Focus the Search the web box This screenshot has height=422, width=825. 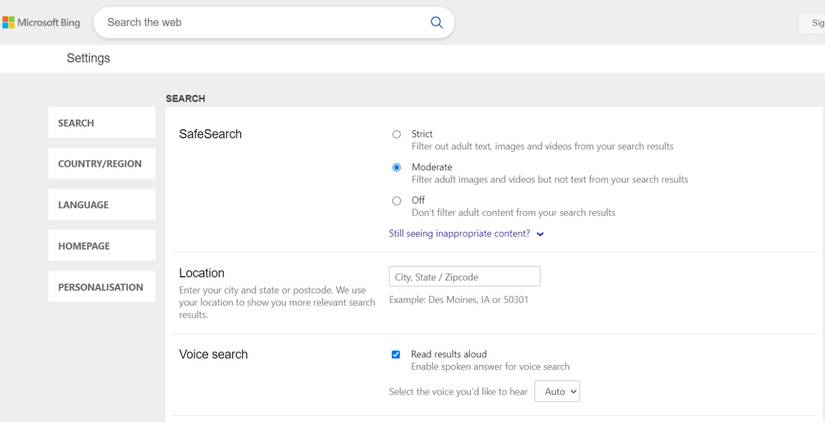point(260,22)
